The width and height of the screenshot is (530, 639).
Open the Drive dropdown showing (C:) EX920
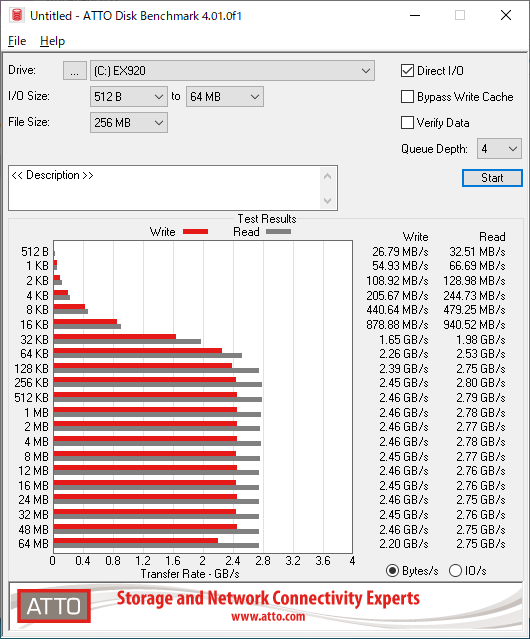click(232, 71)
